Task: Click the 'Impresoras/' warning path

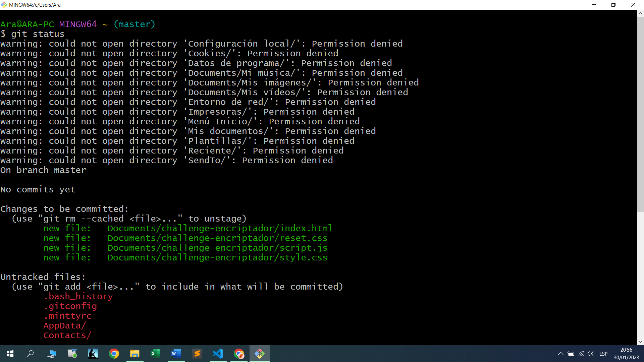Action: click(x=217, y=112)
